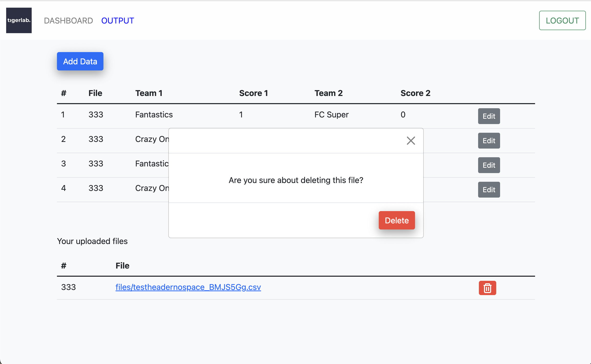Open testheadernospace_BMJS5Gg.csv file link

188,287
